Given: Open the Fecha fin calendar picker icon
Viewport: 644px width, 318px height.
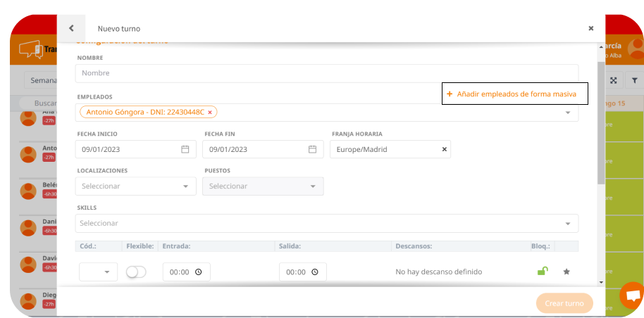Looking at the screenshot, I should pyautogui.click(x=312, y=149).
